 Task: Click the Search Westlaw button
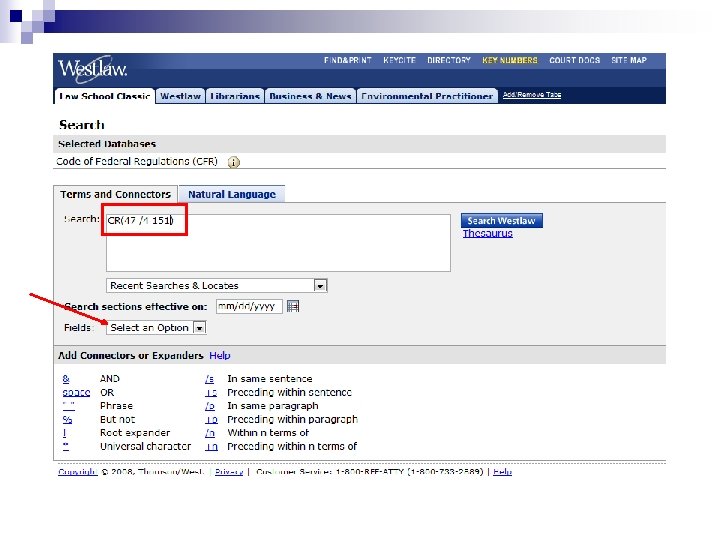pyautogui.click(x=501, y=221)
